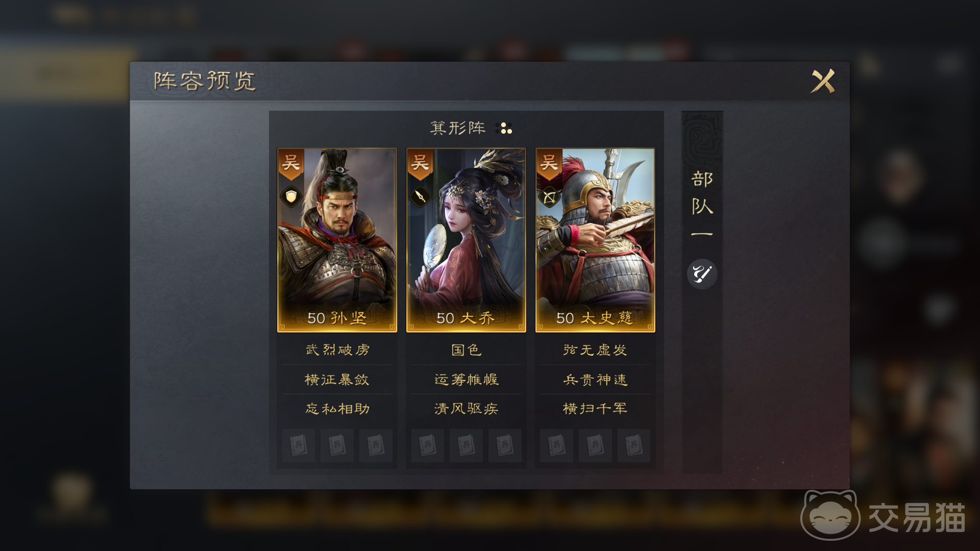Select the 弦无虚发 skill
Viewport: 980px width, 551px height.
point(595,350)
